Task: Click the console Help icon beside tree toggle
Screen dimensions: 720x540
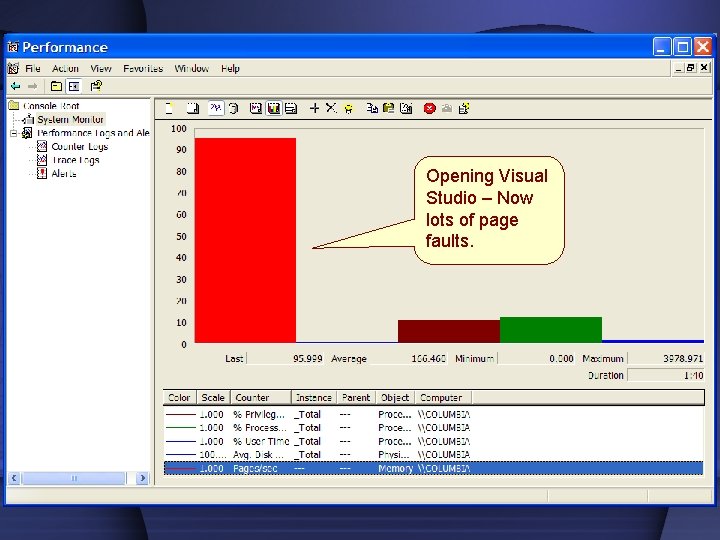Action: [x=96, y=86]
